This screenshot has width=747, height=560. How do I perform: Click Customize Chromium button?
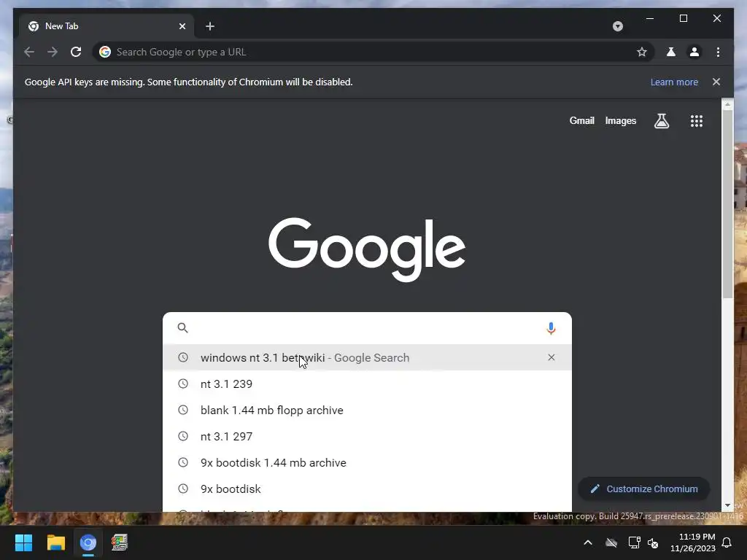[x=643, y=489]
